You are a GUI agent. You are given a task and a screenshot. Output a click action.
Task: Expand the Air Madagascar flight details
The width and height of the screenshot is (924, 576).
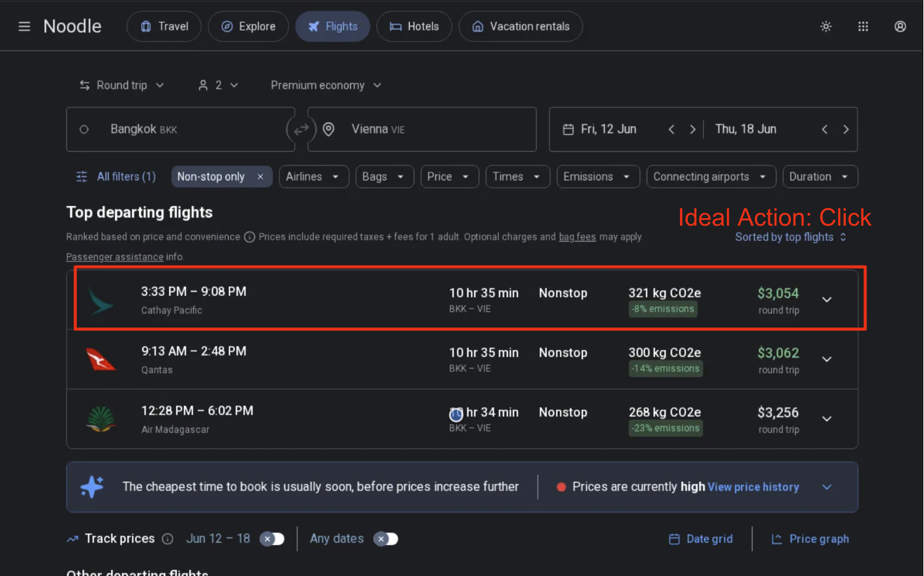tap(827, 419)
